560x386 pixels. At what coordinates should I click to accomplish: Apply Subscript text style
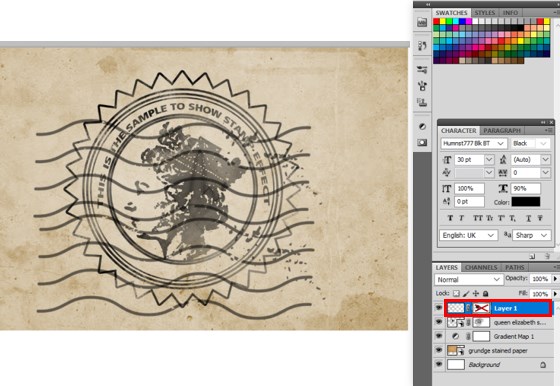[x=512, y=218]
